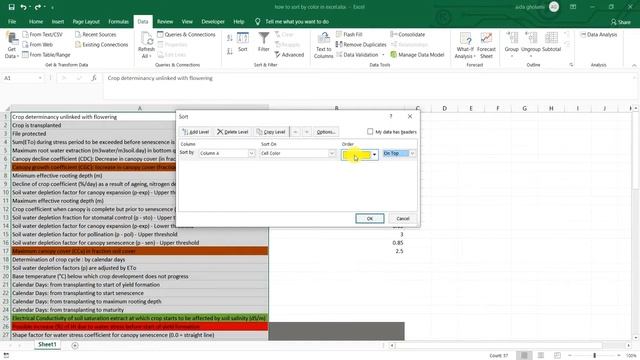640x360 pixels.
Task: Click the zoom slider handle in status bar
Action: click(595, 356)
